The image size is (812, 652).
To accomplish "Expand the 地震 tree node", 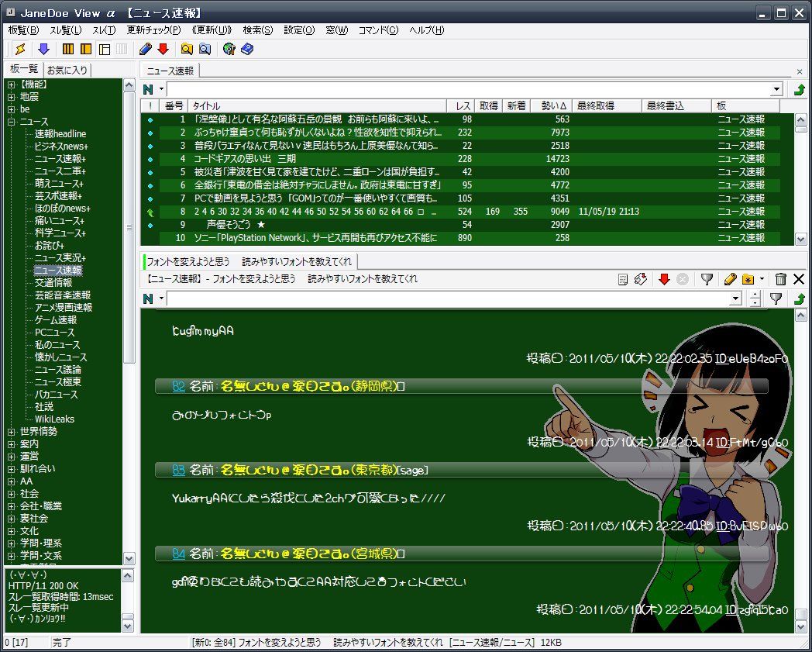I will [x=12, y=97].
